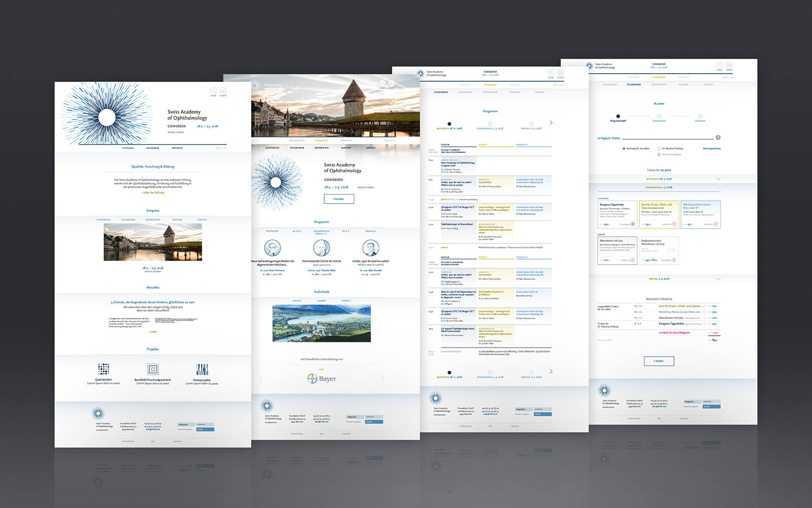The image size is (812, 508).
Task: Click Tickets icon on Buchen page header
Action: coord(729,65)
